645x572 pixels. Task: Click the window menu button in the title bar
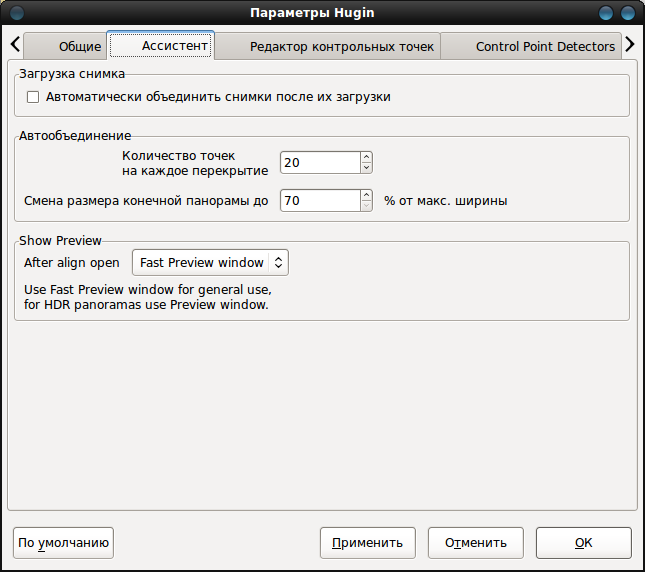pos(17,13)
